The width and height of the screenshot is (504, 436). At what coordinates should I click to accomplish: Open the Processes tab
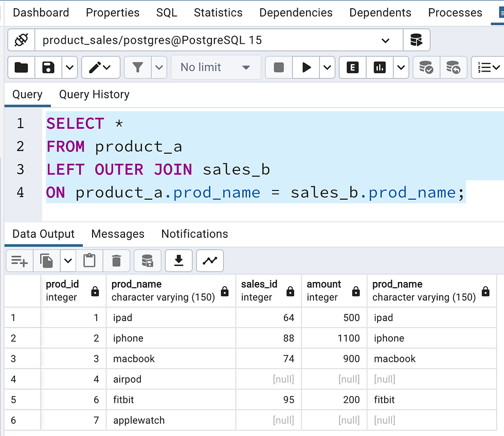tap(455, 12)
